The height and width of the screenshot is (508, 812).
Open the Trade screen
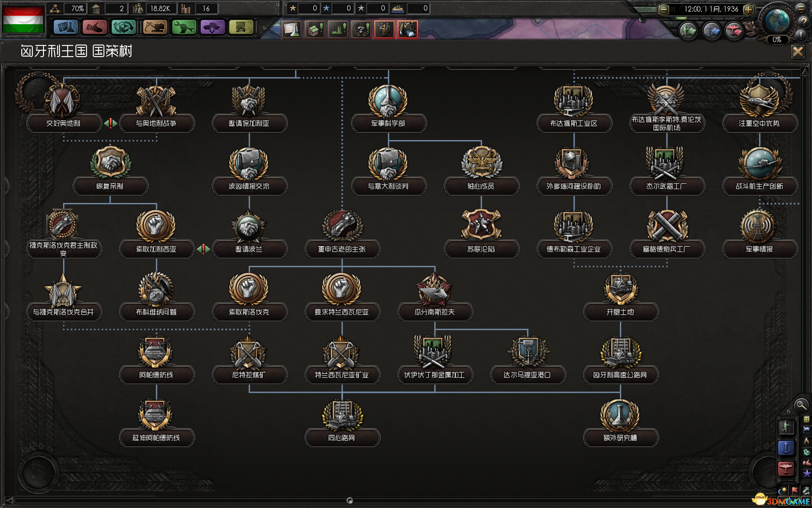pos(124,28)
